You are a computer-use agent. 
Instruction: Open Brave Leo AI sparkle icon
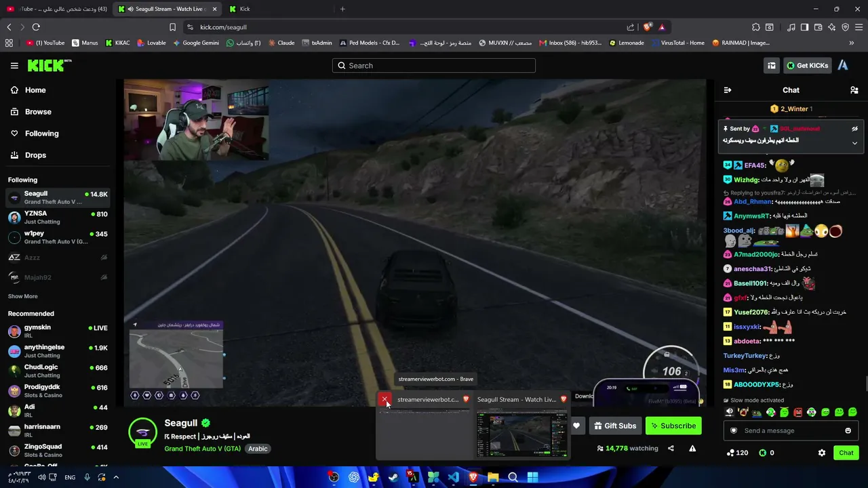click(831, 27)
